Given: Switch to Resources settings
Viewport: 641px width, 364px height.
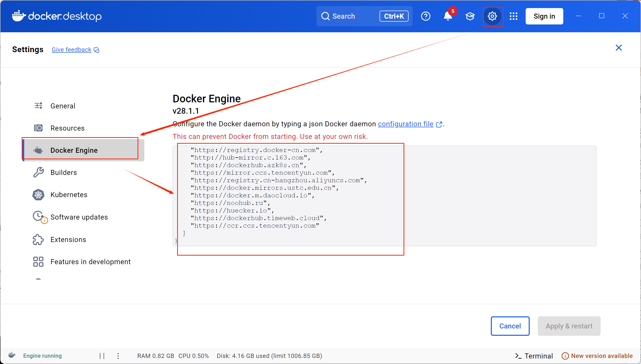Looking at the screenshot, I should click(67, 128).
